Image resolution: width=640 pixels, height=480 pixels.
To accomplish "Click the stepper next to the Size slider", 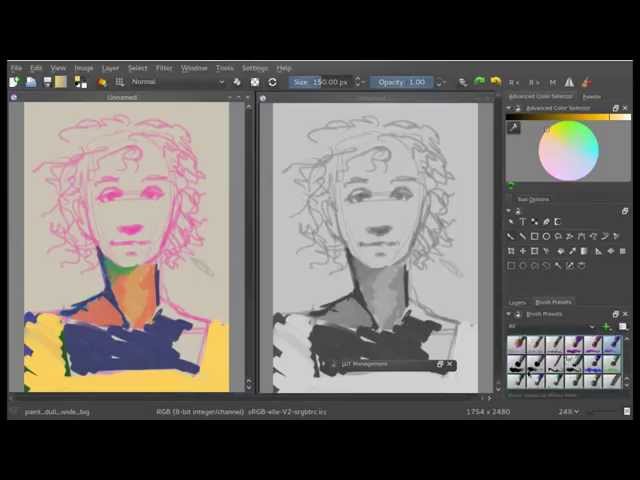I will click(358, 82).
